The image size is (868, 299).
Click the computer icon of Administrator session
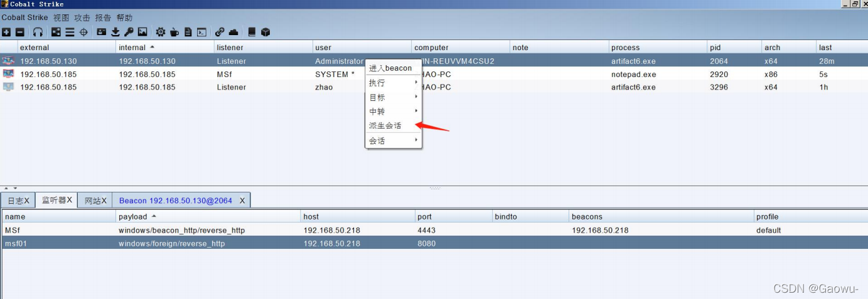point(8,61)
